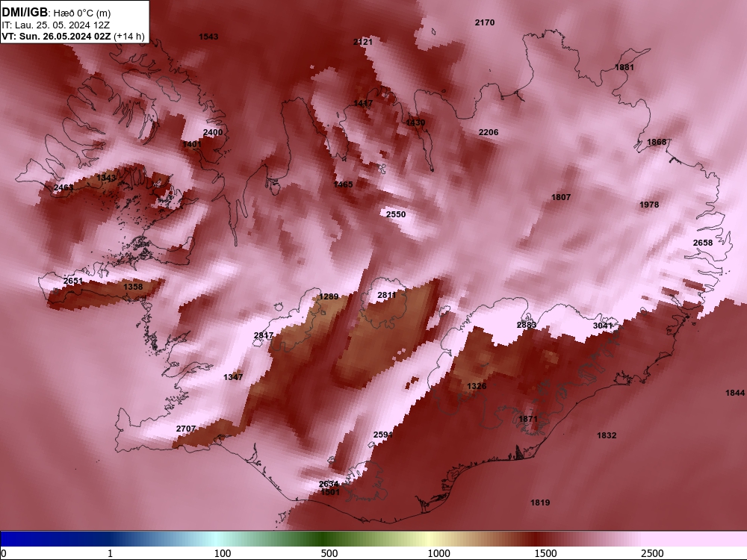This screenshot has width=747, height=560.
Task: Click the color scale label 1000
Action: point(438,553)
